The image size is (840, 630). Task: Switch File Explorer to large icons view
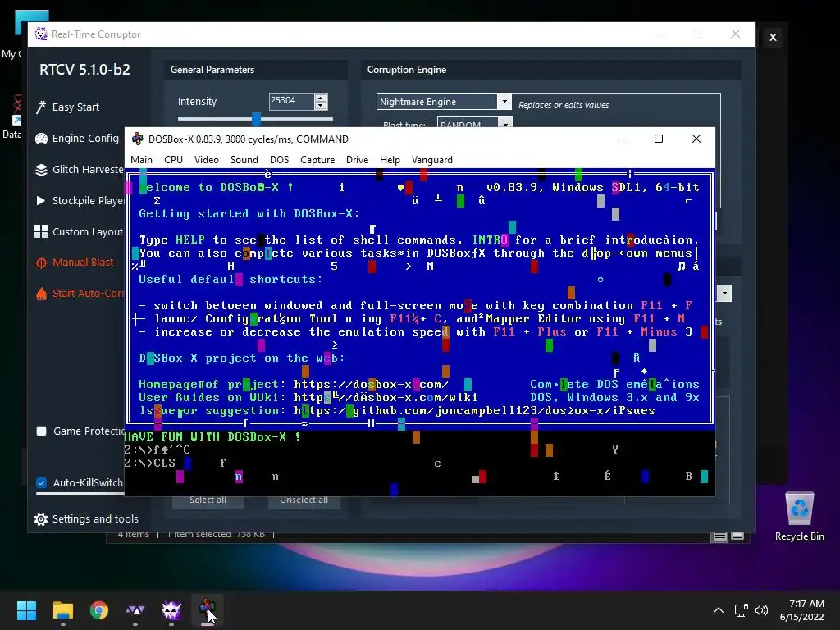(737, 536)
